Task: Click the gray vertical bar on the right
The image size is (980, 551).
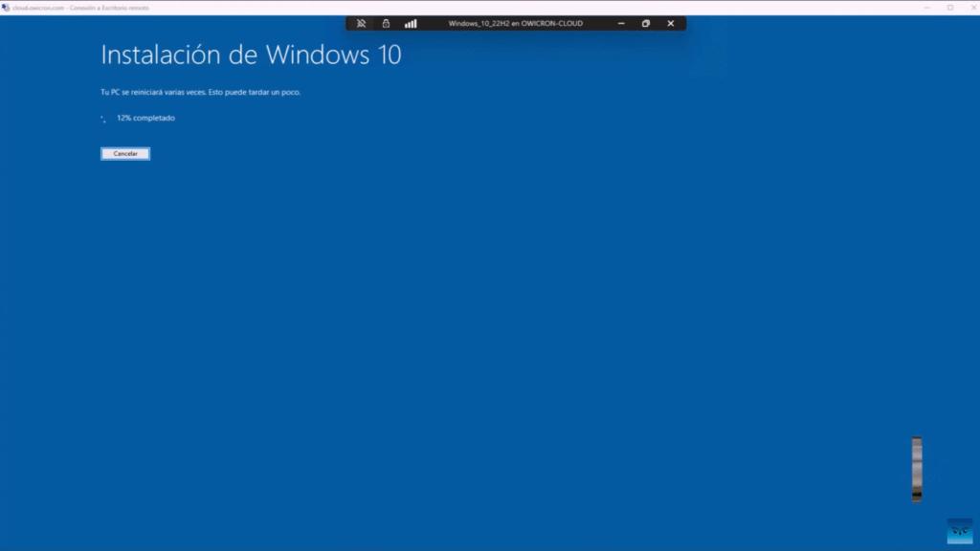Action: pos(917,469)
